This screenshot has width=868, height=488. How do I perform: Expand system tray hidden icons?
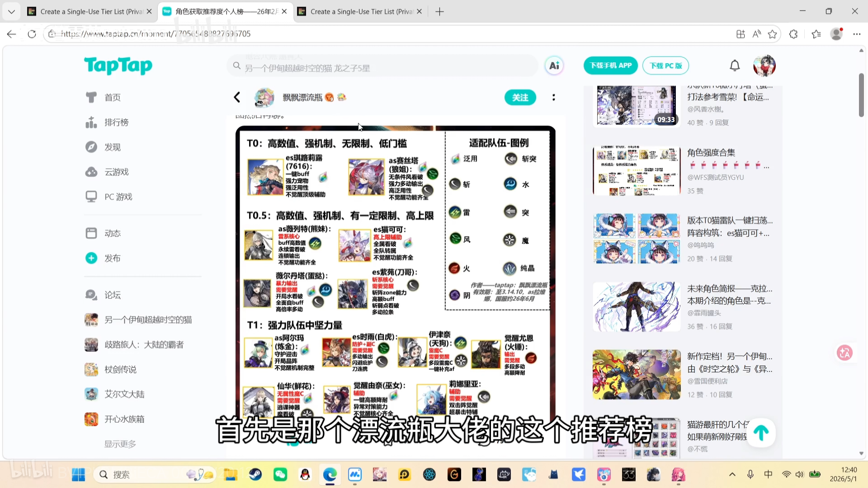point(732,474)
